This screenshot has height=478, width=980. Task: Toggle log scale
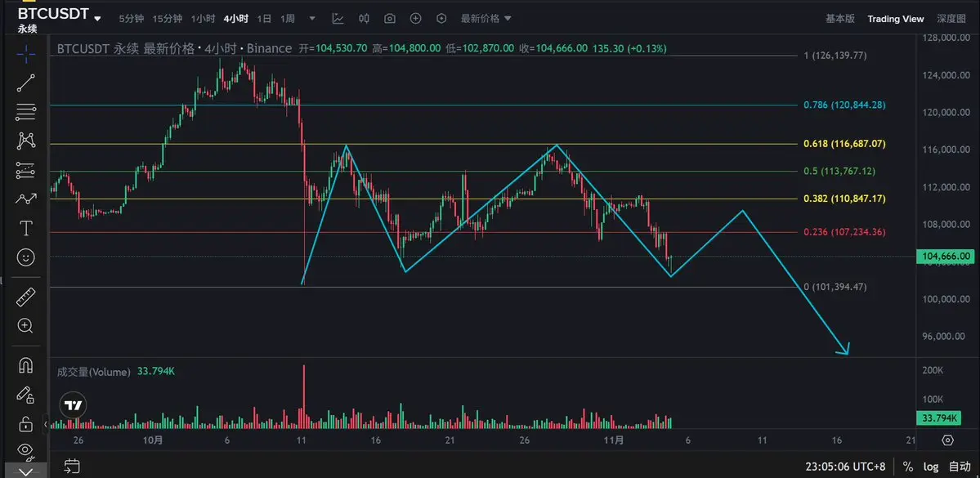(931, 467)
